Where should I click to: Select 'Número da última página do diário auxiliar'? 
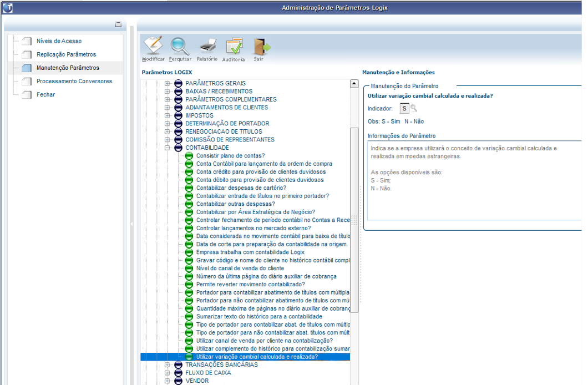(266, 276)
